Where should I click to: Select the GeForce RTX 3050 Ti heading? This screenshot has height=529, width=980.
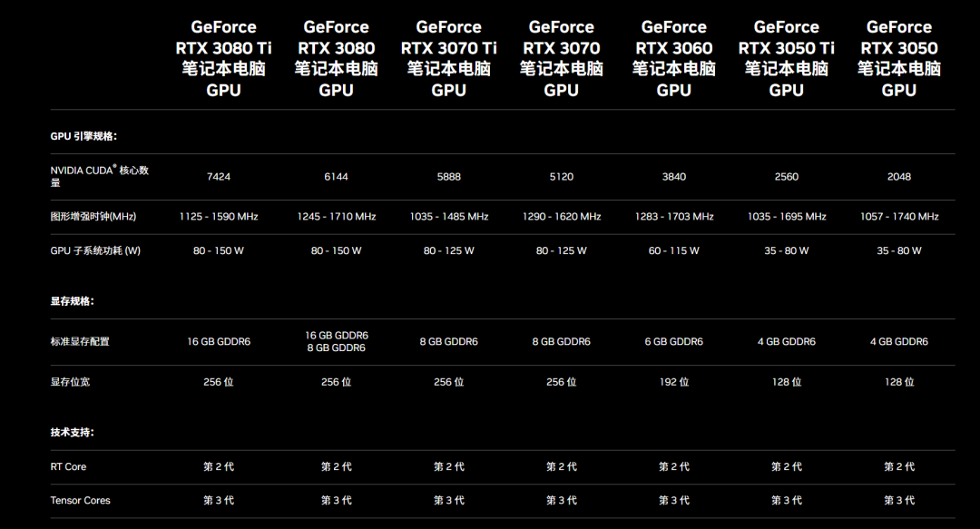(786, 59)
